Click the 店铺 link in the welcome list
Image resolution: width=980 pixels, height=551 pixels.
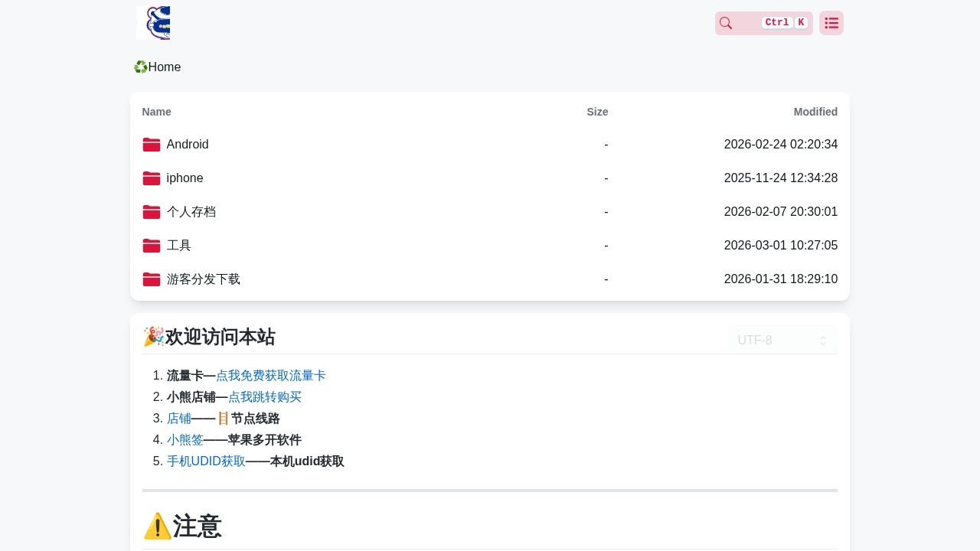tap(179, 419)
